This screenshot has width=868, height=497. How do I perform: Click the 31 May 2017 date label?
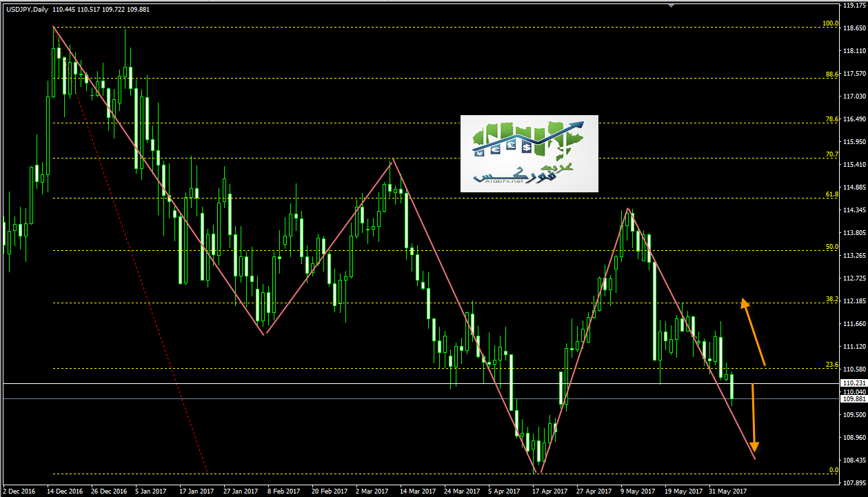click(727, 491)
